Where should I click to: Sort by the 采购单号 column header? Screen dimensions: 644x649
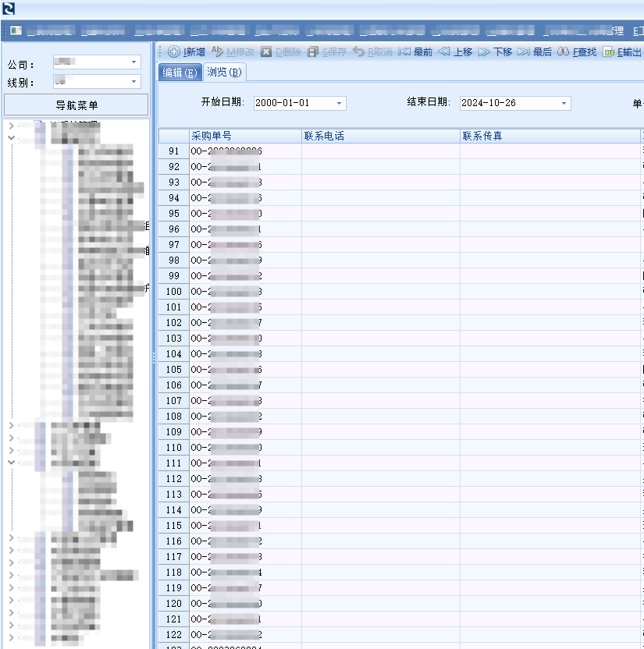tap(244, 136)
